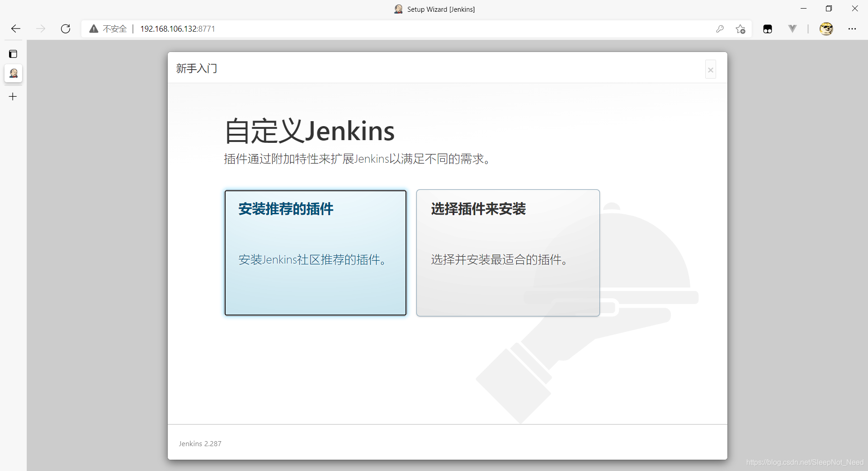Reload the Jenkins setup page
The image size is (868, 471).
point(66,29)
